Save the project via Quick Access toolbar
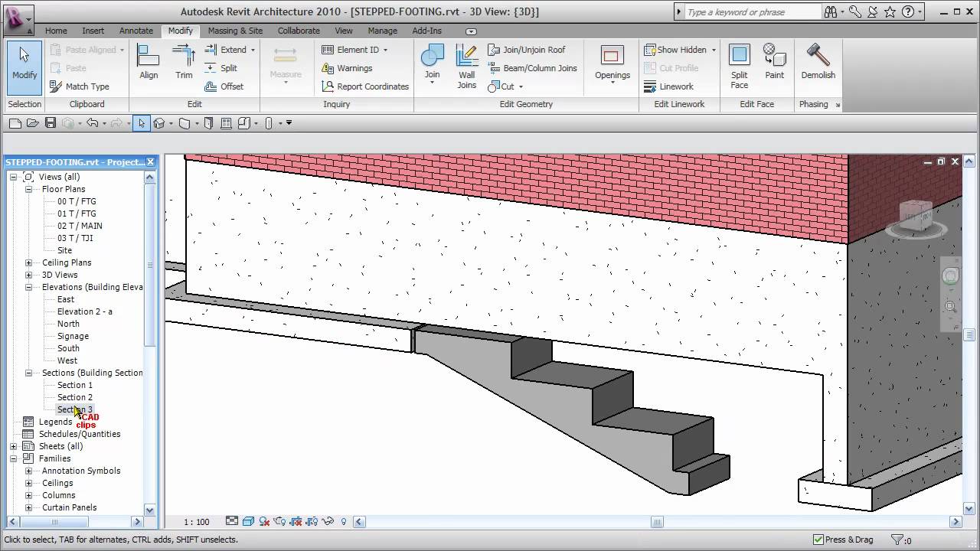Image resolution: width=980 pixels, height=551 pixels. point(49,122)
